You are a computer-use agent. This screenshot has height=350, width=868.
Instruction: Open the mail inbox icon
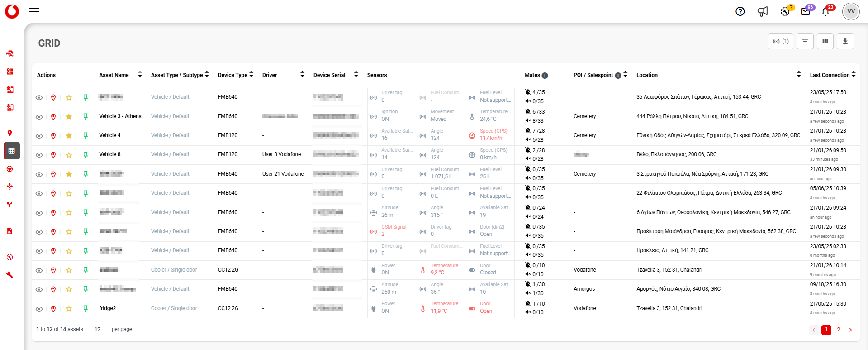(x=805, y=12)
